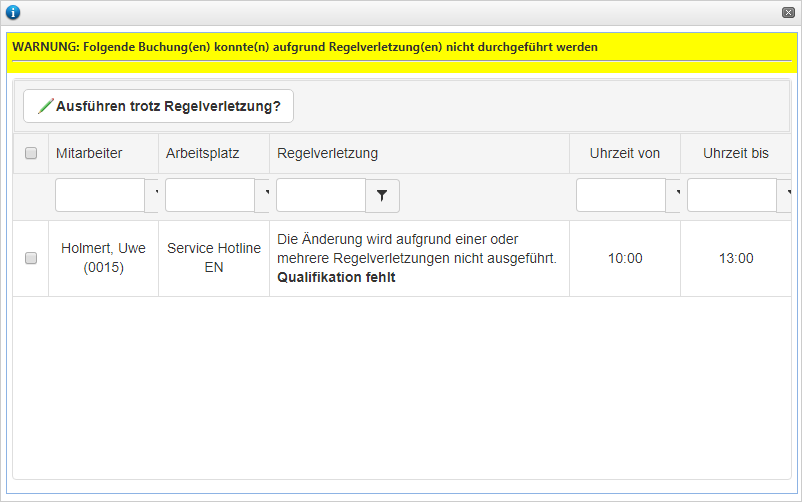Focus the Regelverletzung filter text field
This screenshot has height=502, width=802.
point(321,195)
